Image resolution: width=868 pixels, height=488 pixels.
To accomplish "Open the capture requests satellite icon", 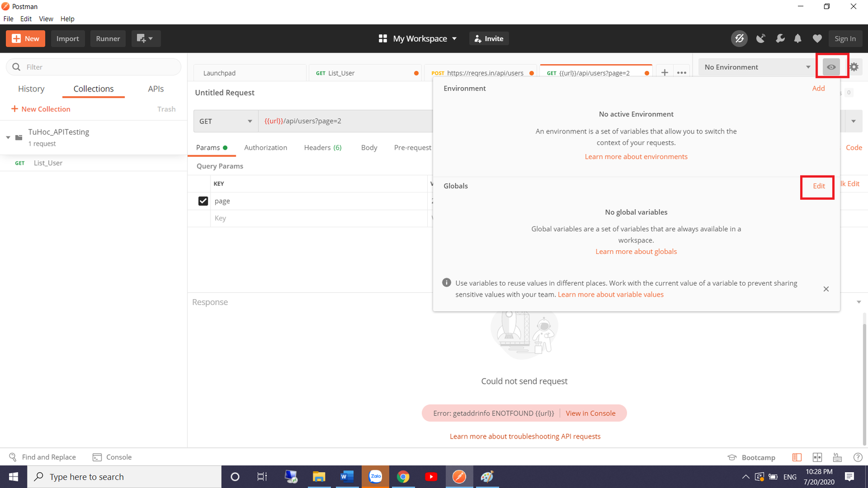I will point(760,38).
